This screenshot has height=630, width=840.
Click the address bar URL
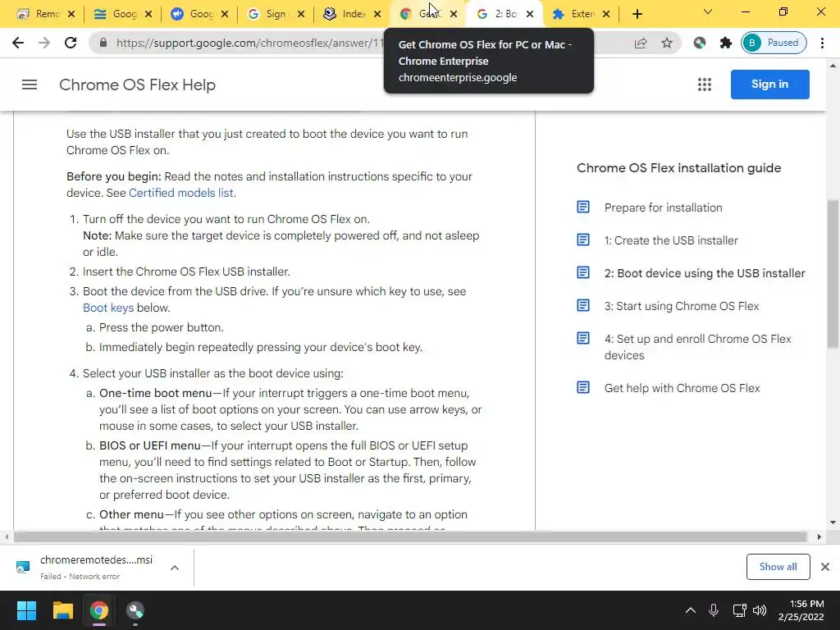click(x=250, y=43)
